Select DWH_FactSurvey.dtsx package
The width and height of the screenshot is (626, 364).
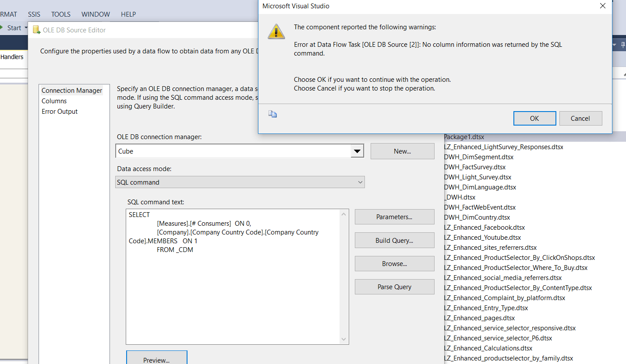click(475, 167)
